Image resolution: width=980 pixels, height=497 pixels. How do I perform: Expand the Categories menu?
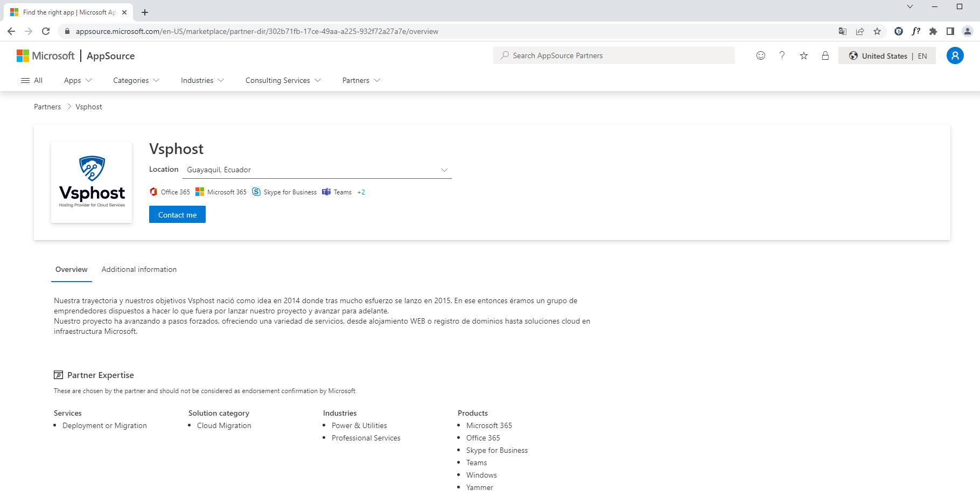coord(136,80)
